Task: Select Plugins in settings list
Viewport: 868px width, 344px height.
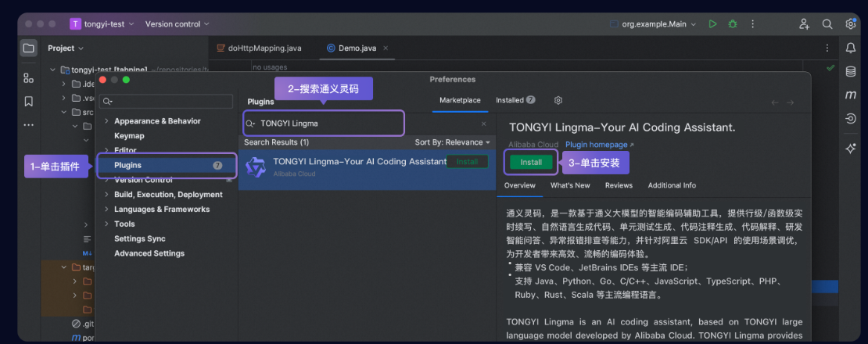Action: pos(167,166)
